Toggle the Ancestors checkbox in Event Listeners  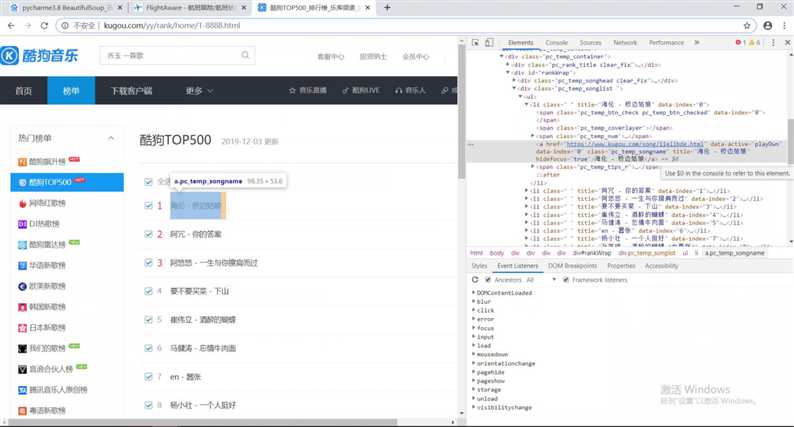(x=488, y=280)
